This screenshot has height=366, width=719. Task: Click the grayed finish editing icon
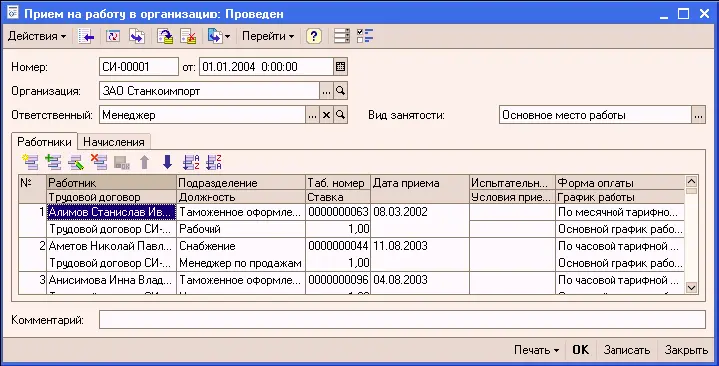pos(122,162)
